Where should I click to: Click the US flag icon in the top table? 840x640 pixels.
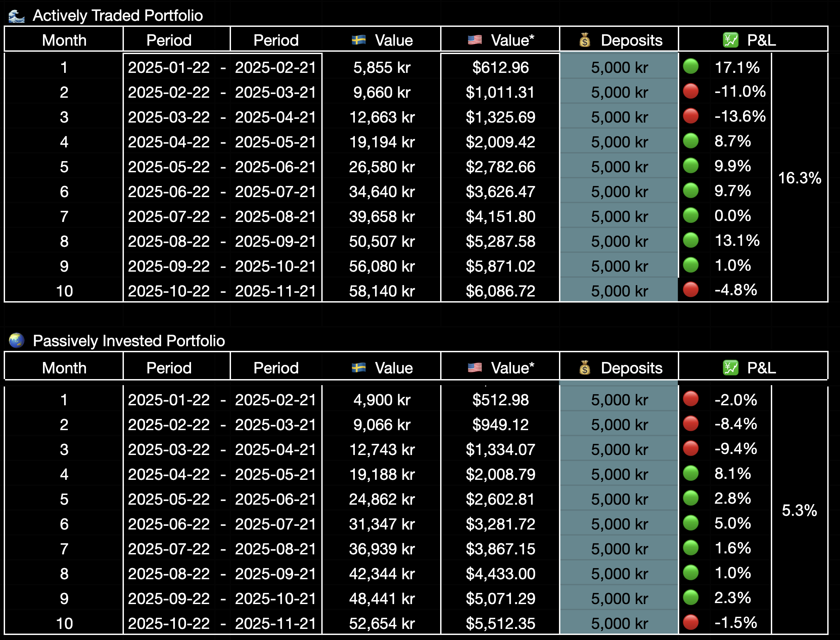(475, 40)
